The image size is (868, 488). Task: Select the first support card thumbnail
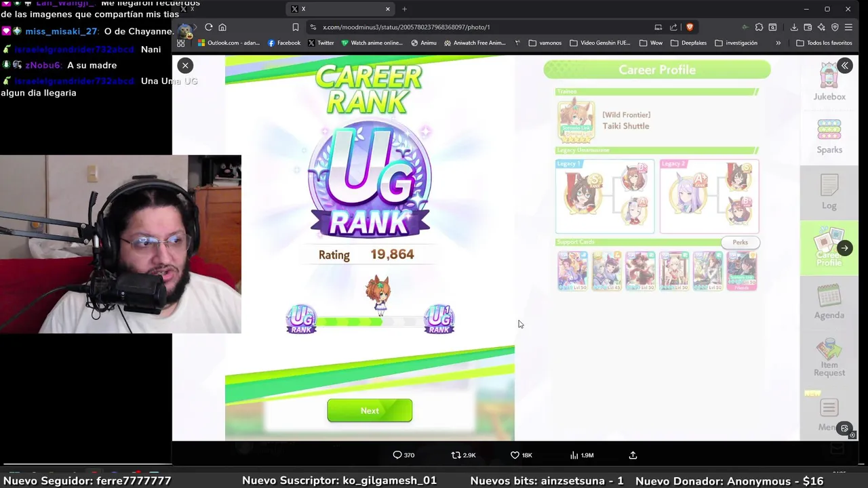(572, 270)
